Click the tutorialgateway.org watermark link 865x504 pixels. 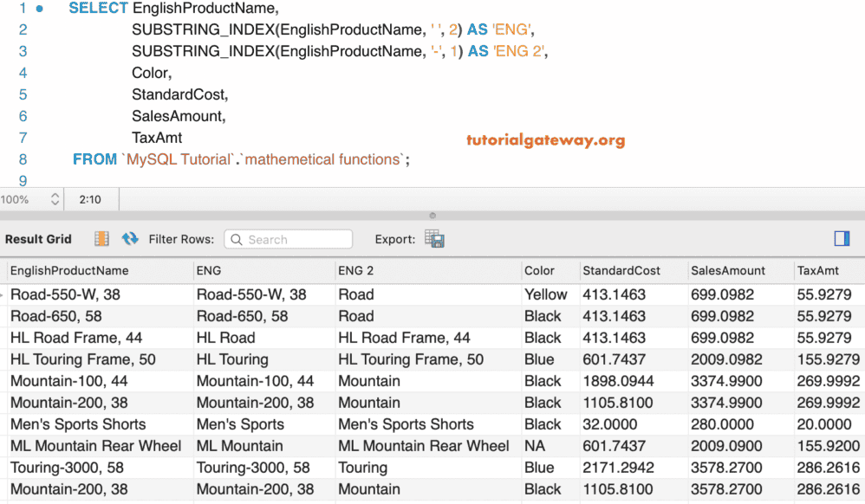tap(546, 139)
